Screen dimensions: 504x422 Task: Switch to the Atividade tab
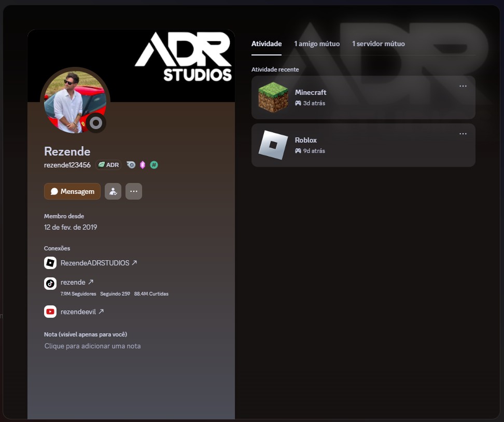coord(267,44)
